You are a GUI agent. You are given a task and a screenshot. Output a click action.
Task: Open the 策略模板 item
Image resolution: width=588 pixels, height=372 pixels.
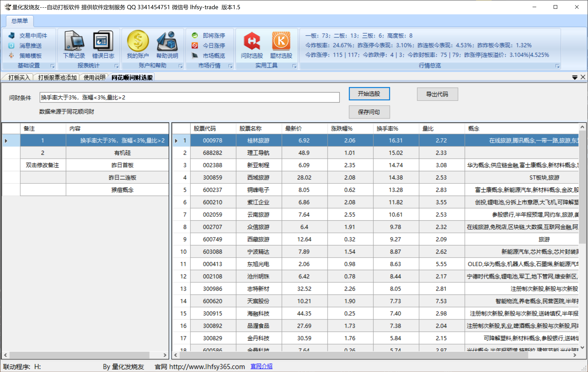click(x=25, y=56)
